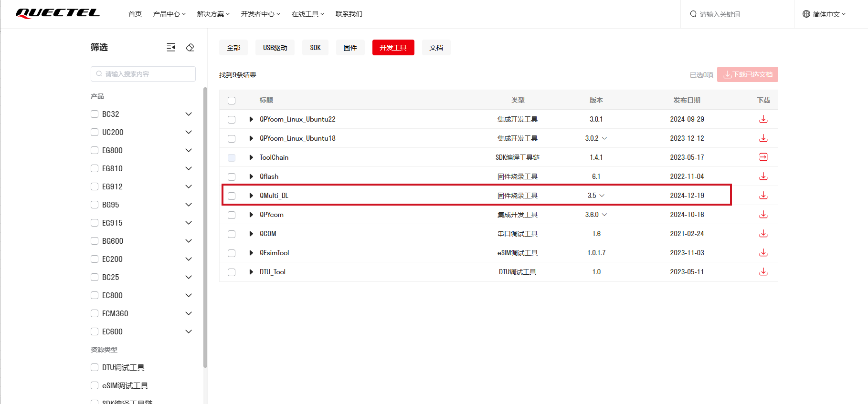868x404 pixels.
Task: Tick the EG800 product filter checkbox
Action: pyautogui.click(x=95, y=150)
